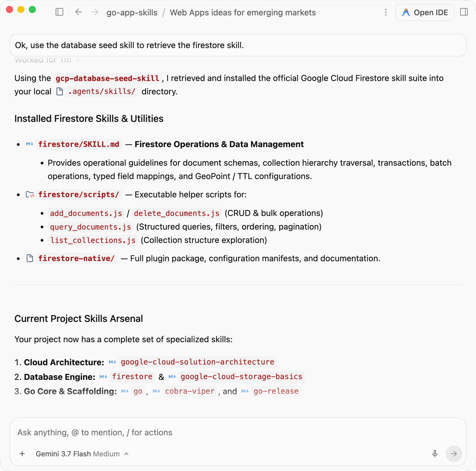Start voice input with microphone icon
The width and height of the screenshot is (476, 471).
[435, 454]
